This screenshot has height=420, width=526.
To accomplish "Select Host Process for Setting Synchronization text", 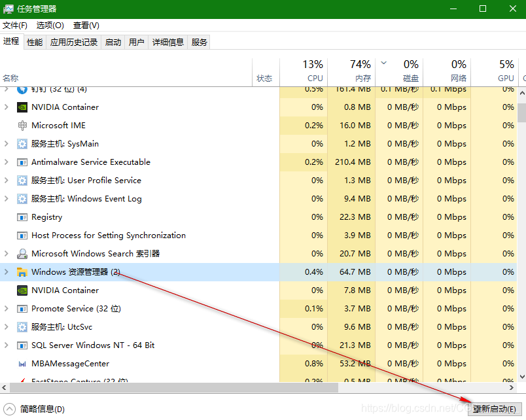I will point(109,236).
